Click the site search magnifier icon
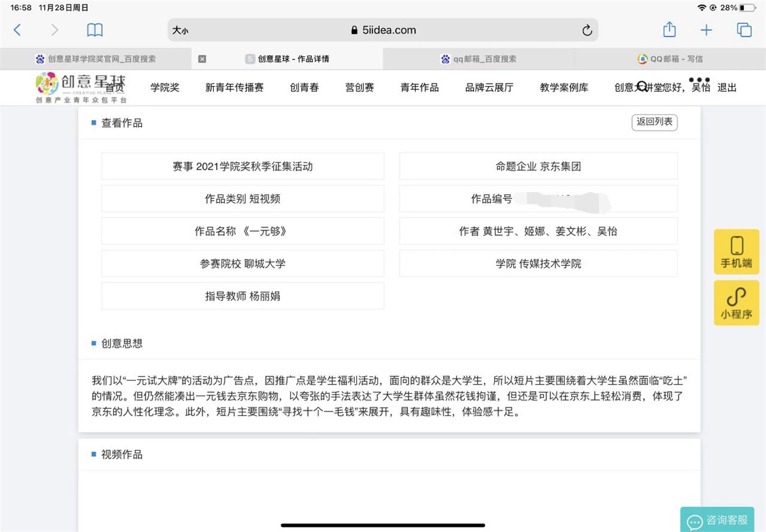Screen dimensions: 766x532 click(x=642, y=87)
